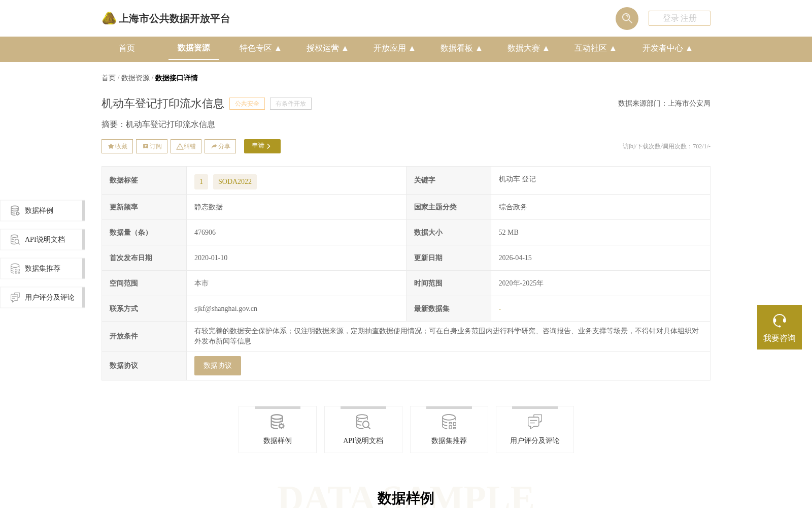Open 我要咨询 consultation widget

point(780,327)
